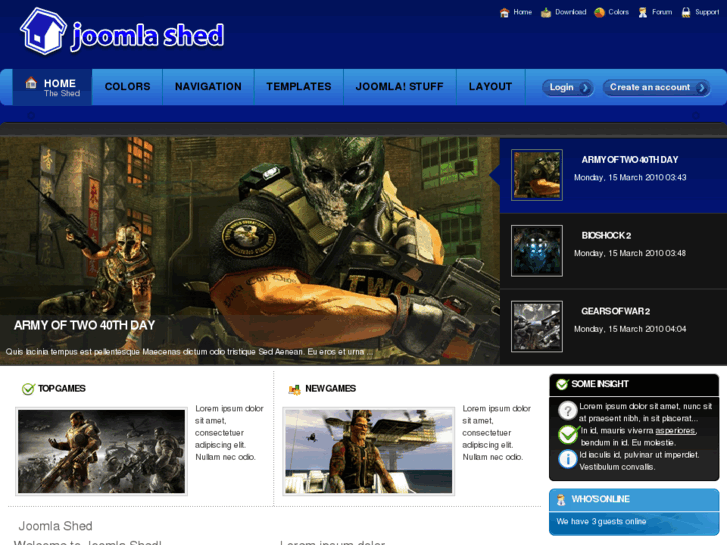Click the date 'Monday, 15 March 2010 03:48'

pos(630,253)
